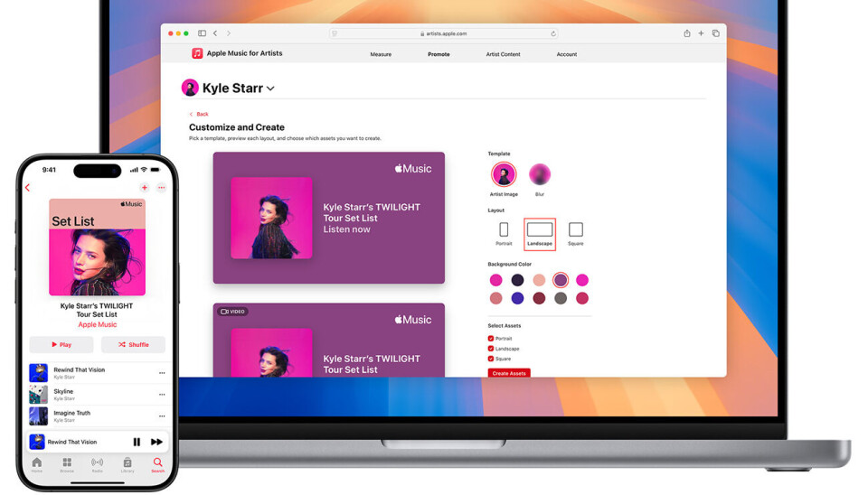Screen dimensions: 868x495
Task: Expand the Kyle Starr artist dropdown
Action: 270,89
